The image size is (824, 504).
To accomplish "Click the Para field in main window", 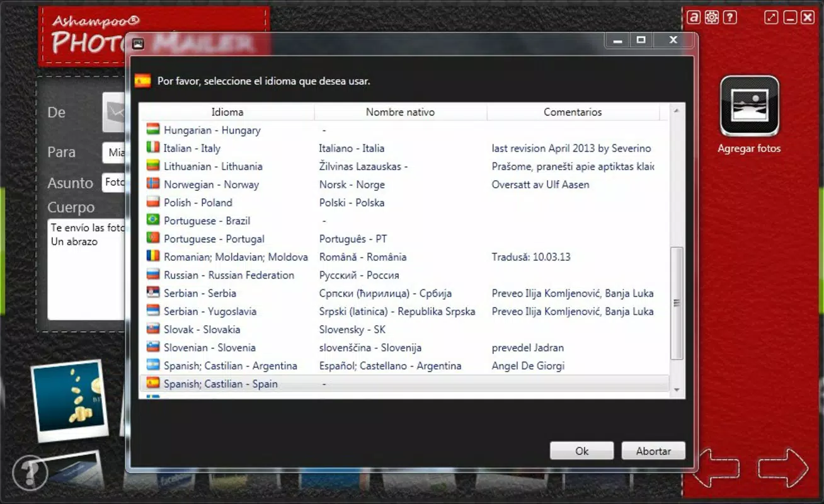I will coord(114,152).
